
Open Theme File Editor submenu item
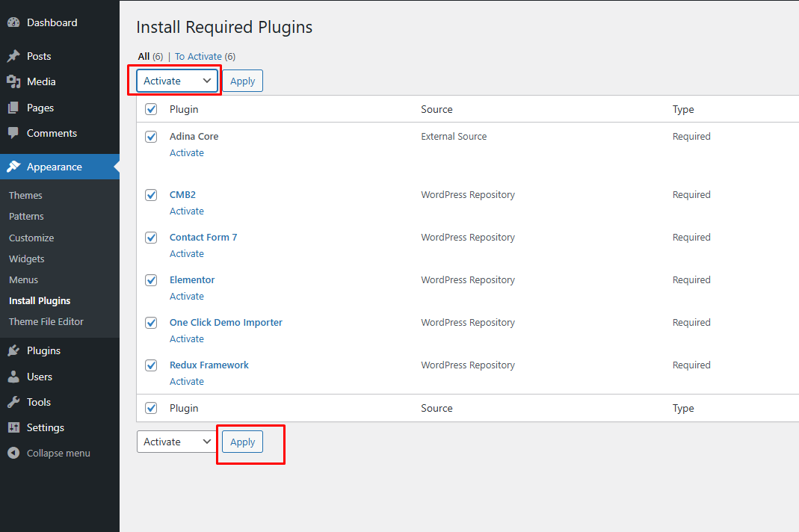click(x=46, y=321)
